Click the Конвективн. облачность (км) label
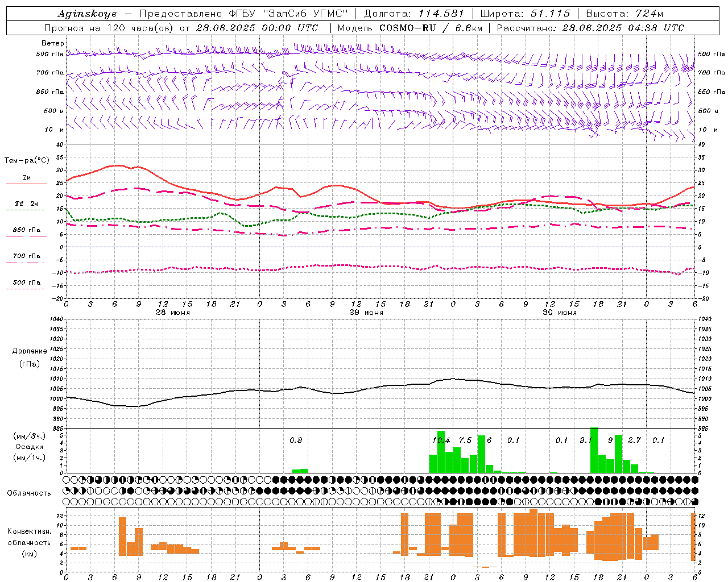728x582 pixels. click(x=30, y=542)
